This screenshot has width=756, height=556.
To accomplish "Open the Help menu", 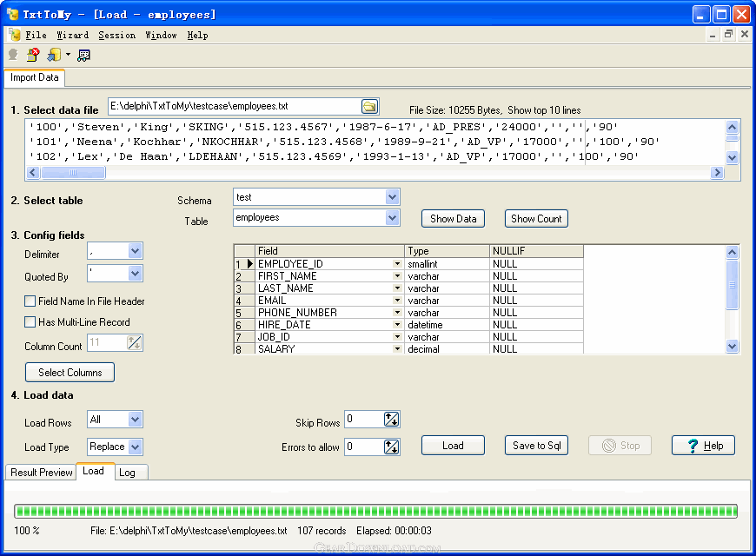I will [x=197, y=36].
